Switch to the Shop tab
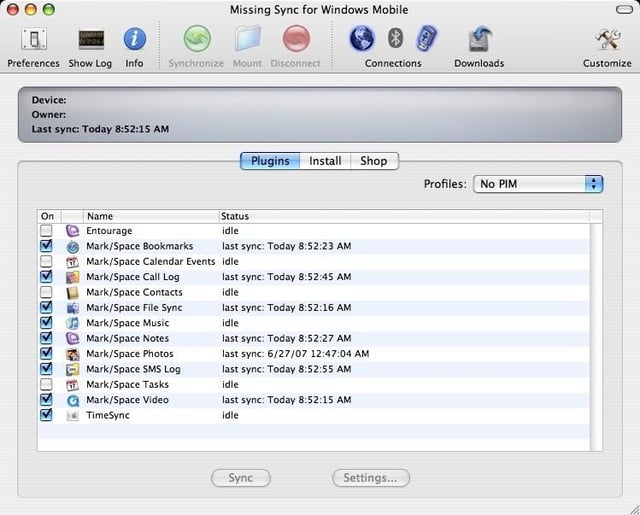640x515 pixels. pyautogui.click(x=374, y=161)
